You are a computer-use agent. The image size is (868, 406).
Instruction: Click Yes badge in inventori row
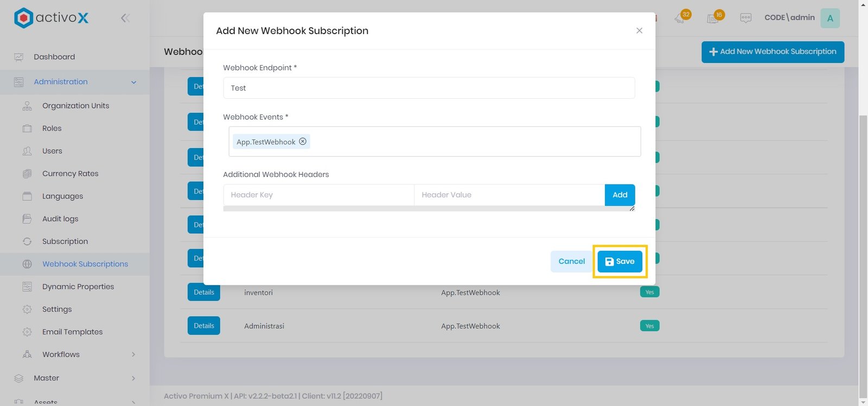click(649, 292)
